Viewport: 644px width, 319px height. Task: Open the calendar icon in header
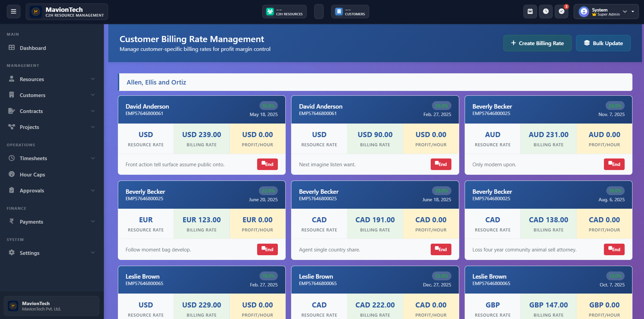pyautogui.click(x=530, y=12)
